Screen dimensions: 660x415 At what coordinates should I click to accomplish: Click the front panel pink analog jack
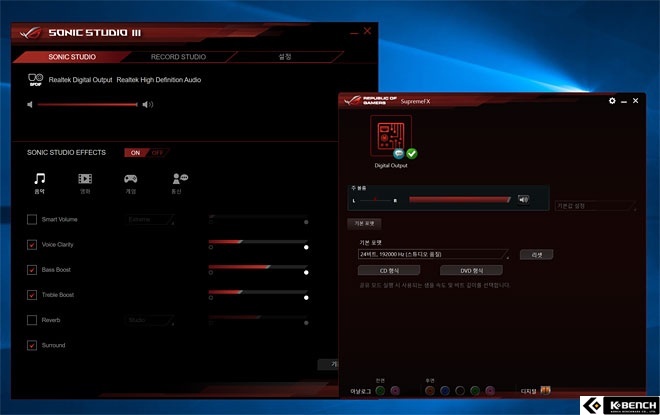[395, 391]
